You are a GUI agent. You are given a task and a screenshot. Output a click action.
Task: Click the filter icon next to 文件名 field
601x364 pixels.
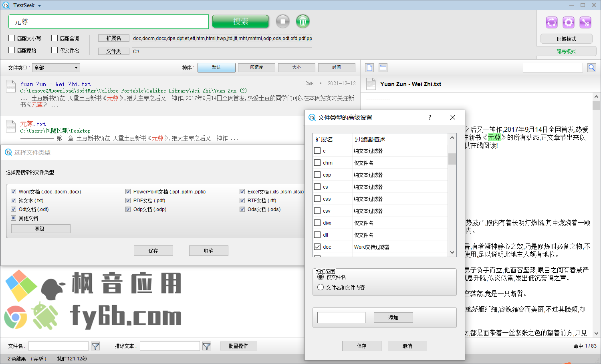(x=95, y=346)
